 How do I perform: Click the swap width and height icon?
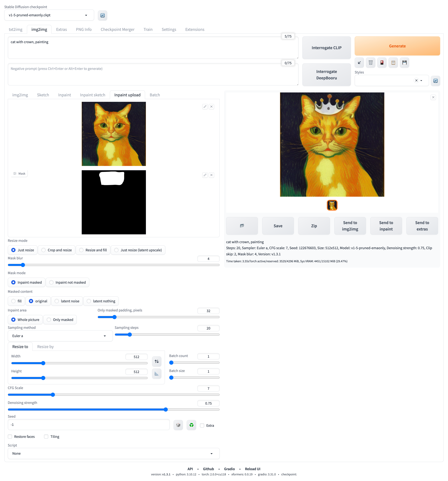pos(157,361)
